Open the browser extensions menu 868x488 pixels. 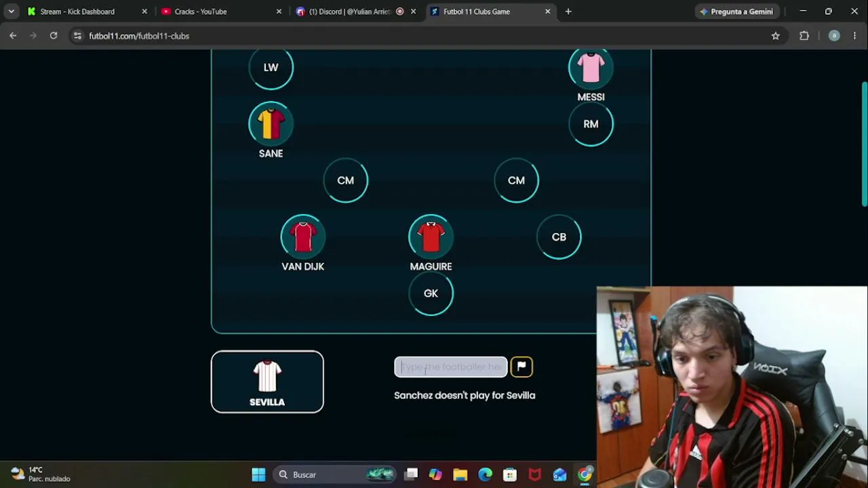point(804,36)
